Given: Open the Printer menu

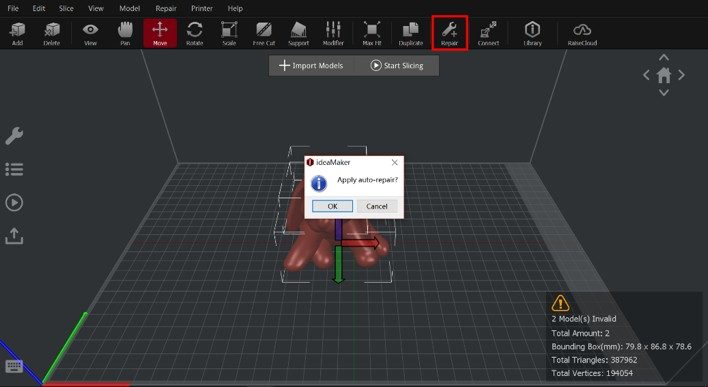Looking at the screenshot, I should coord(202,8).
